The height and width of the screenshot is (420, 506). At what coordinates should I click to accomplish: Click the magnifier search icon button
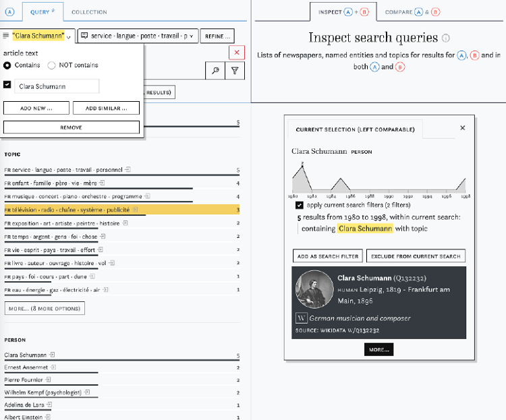click(x=215, y=70)
